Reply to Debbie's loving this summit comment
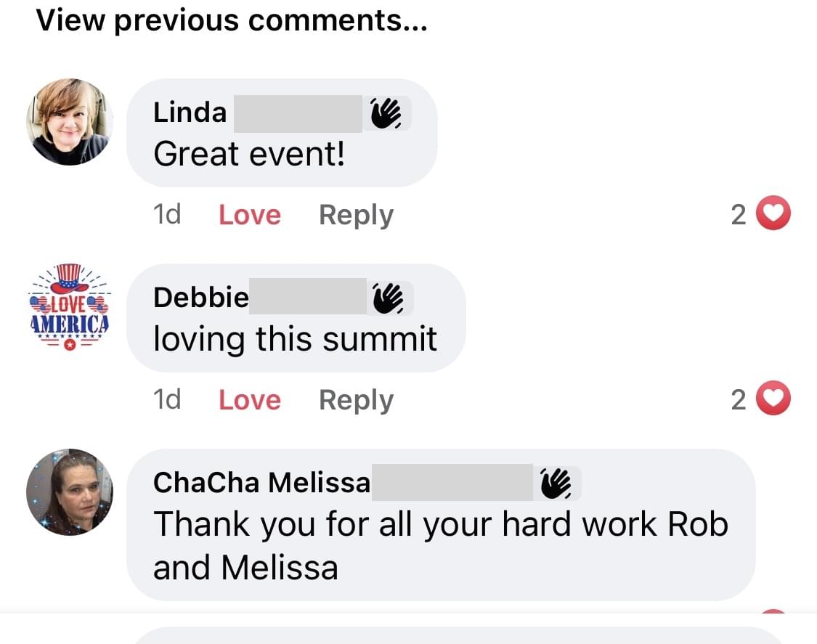 point(356,400)
